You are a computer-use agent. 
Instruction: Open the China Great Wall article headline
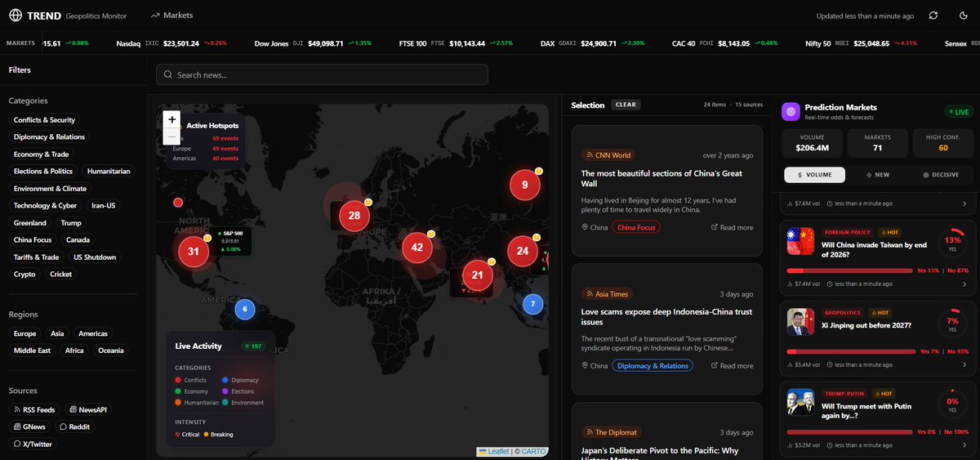click(x=661, y=178)
